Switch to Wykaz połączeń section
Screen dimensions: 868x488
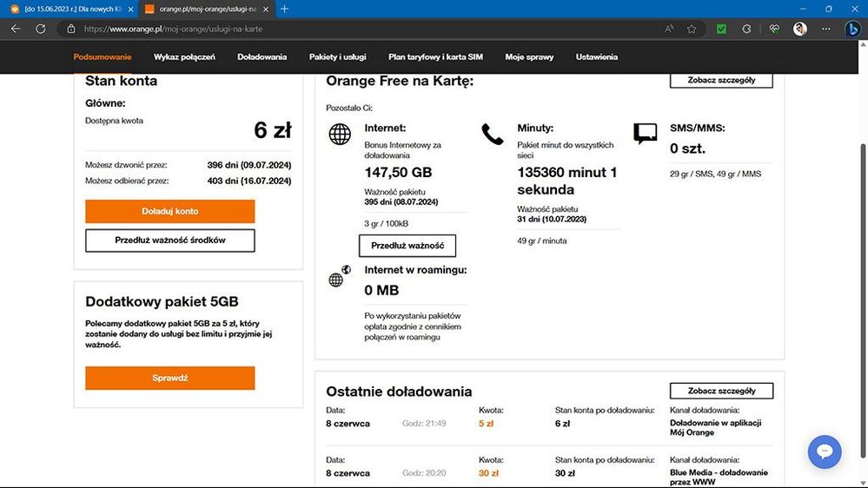tap(184, 57)
